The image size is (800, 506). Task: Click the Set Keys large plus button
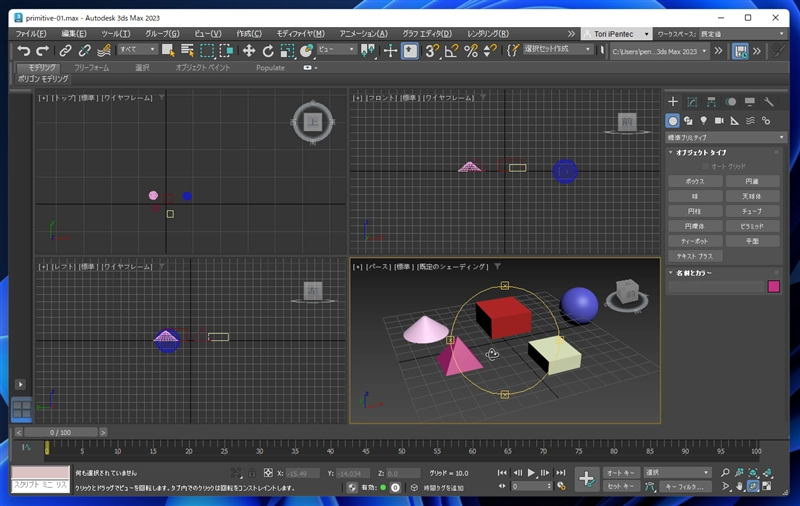coord(587,479)
